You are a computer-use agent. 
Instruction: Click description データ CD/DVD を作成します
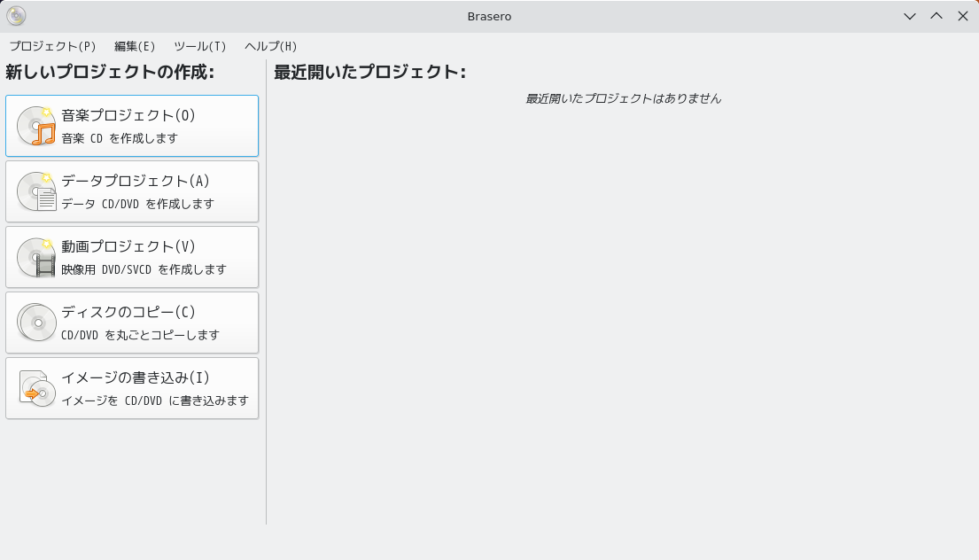(137, 204)
